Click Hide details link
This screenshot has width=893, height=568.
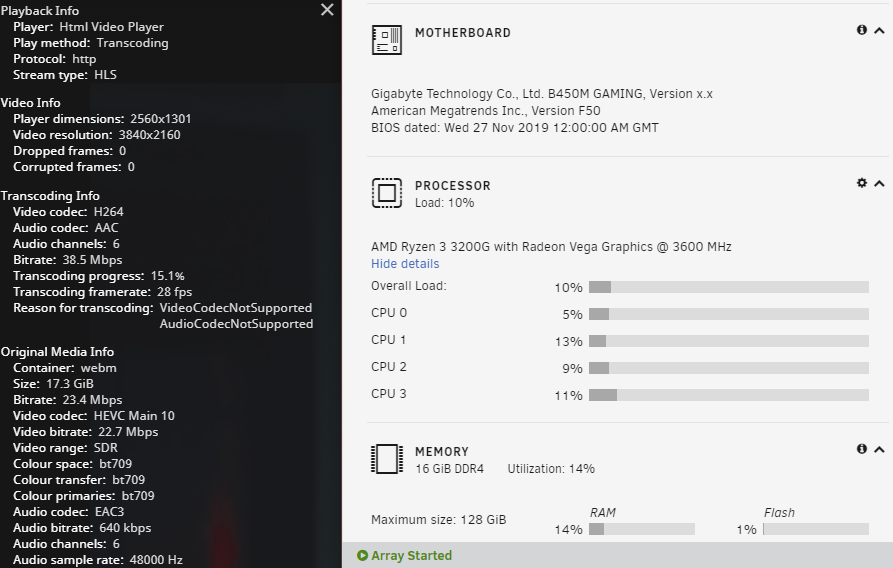pos(405,264)
